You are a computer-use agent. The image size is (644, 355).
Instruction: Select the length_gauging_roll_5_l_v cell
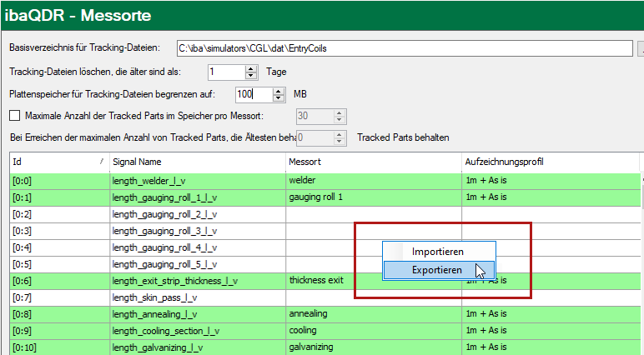[x=198, y=265]
